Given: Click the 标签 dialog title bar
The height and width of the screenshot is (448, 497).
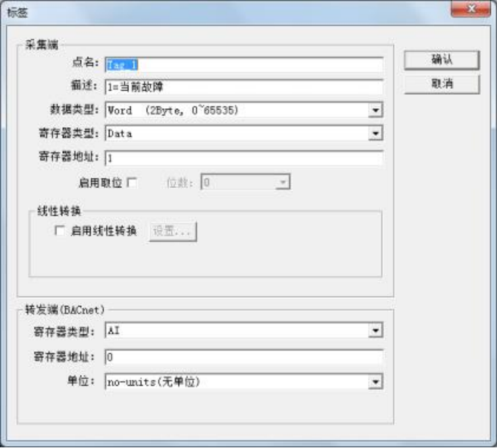Looking at the screenshot, I should tap(222, 13).
